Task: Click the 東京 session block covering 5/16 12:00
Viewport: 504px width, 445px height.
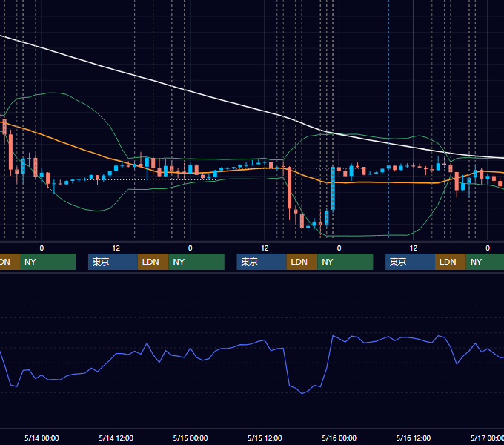Action: pyautogui.click(x=410, y=262)
